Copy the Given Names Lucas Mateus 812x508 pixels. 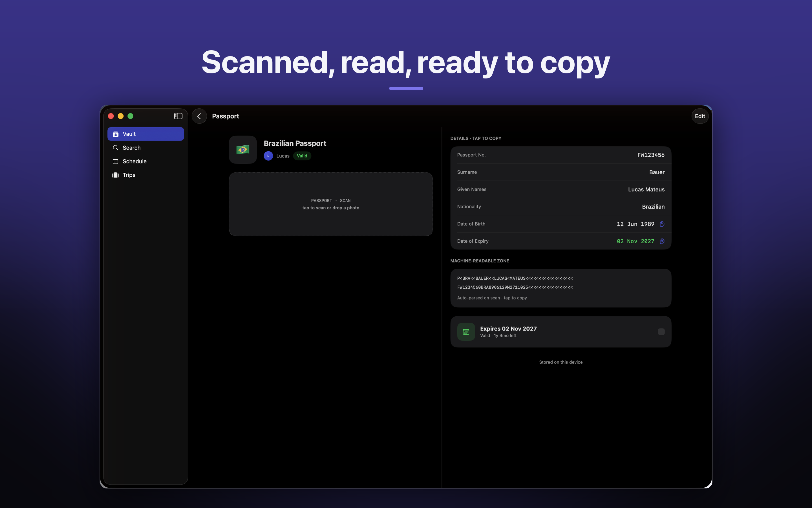point(561,189)
